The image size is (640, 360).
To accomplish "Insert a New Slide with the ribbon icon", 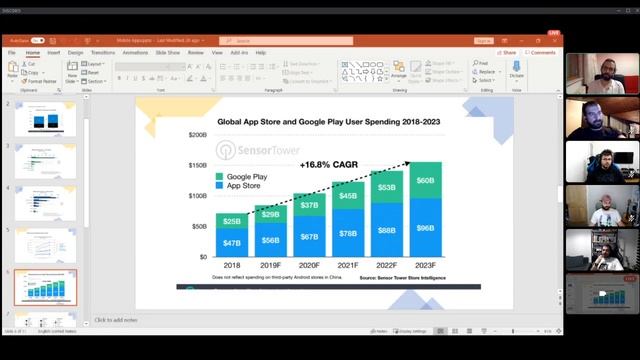I will [72, 67].
